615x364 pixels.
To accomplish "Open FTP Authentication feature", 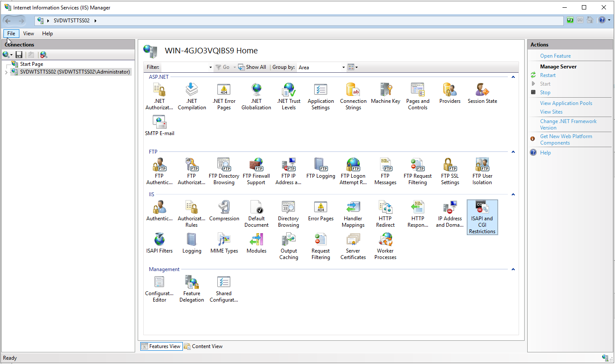I will coord(159,171).
